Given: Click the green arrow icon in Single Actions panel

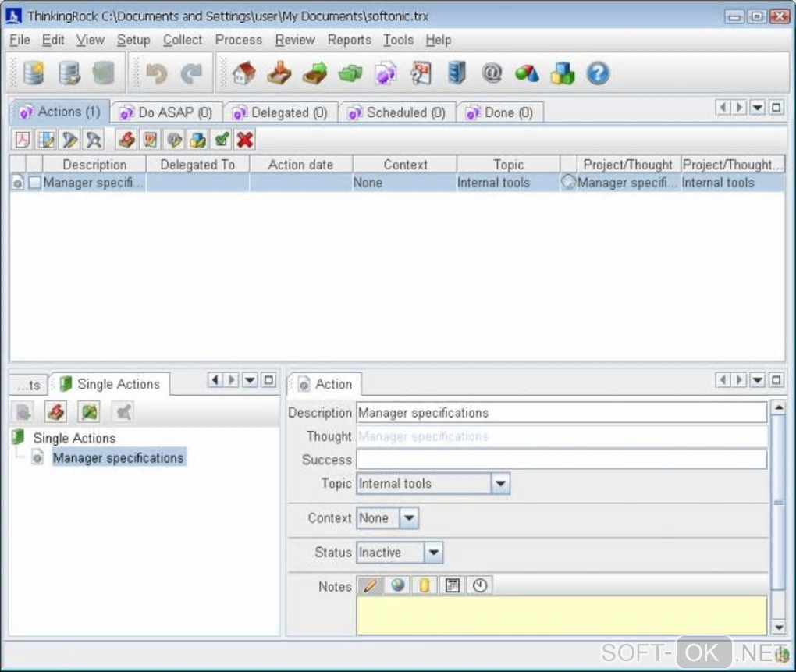Looking at the screenshot, I should [x=89, y=411].
